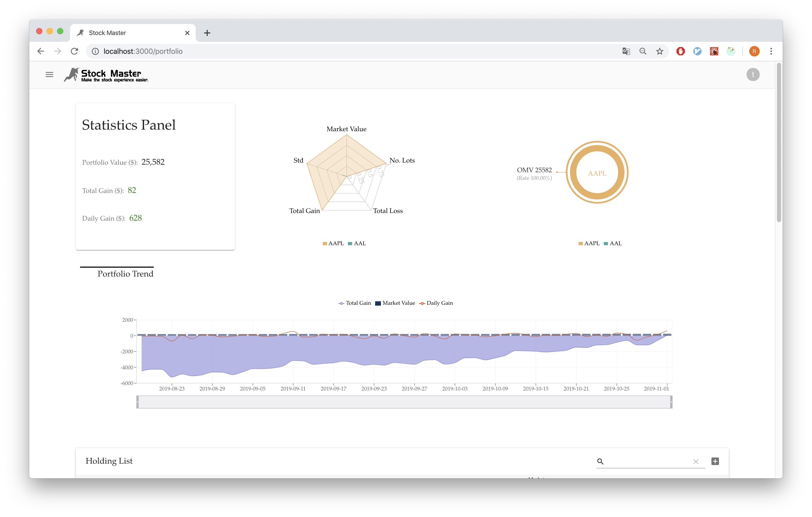This screenshot has width=812, height=517.
Task: Click the Total Loss radar axis label
Action: (388, 211)
